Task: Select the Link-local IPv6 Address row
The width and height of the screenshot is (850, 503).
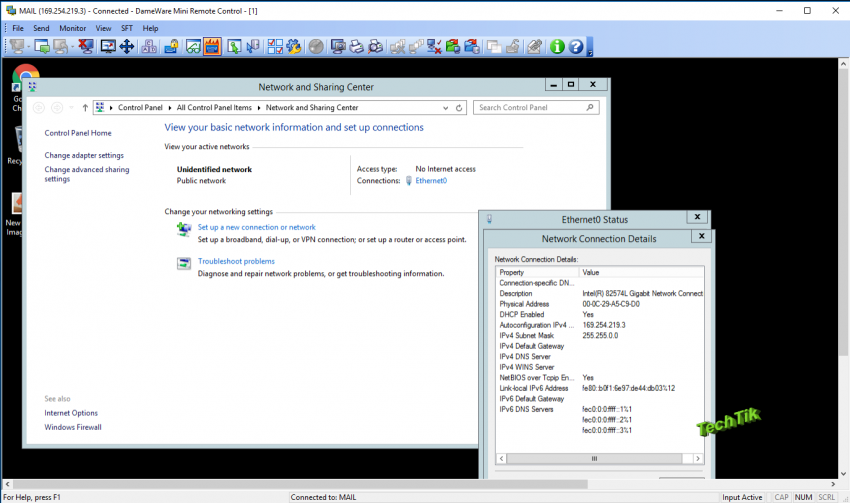Action: (600, 388)
